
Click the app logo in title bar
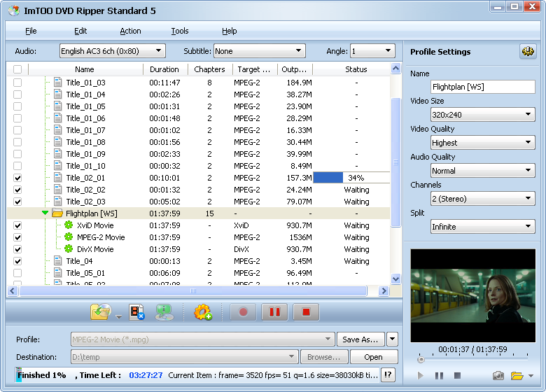14,10
